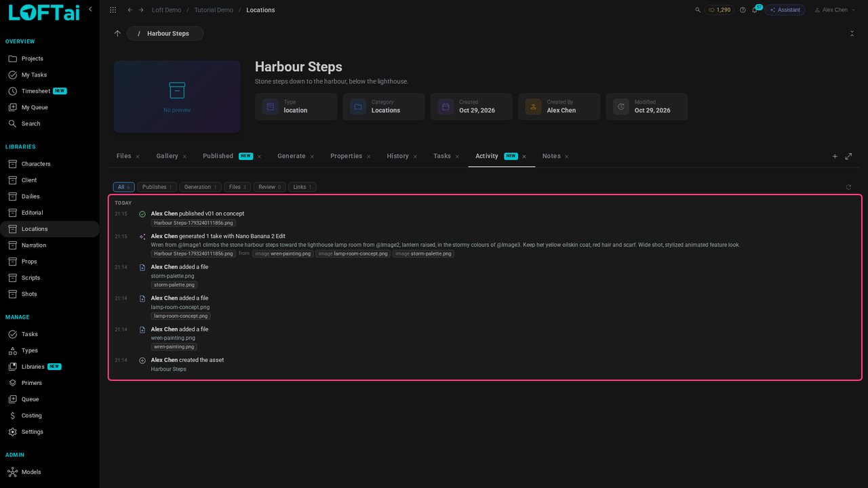This screenshot has height=488, width=868.
Task: Add a new tab with plus icon
Action: pyautogui.click(x=835, y=157)
